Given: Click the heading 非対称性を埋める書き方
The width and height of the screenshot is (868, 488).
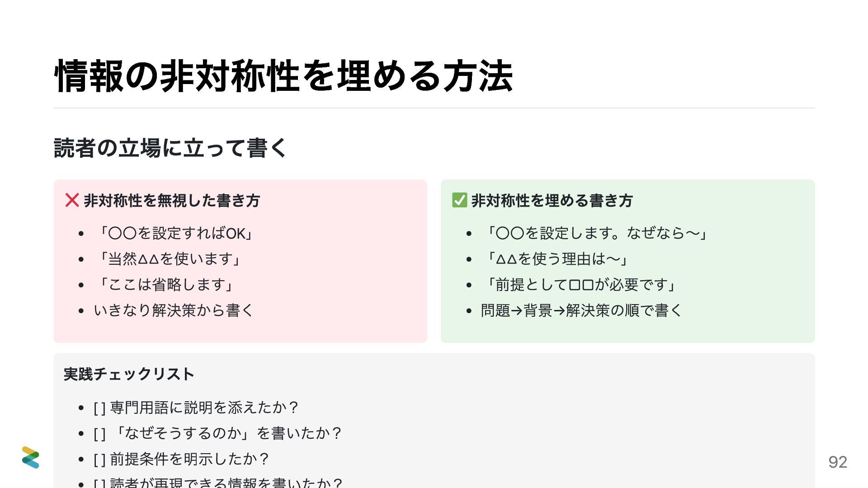Looking at the screenshot, I should [552, 201].
